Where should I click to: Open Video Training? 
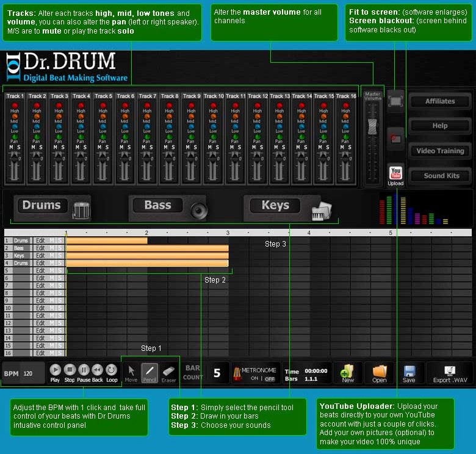pos(440,151)
